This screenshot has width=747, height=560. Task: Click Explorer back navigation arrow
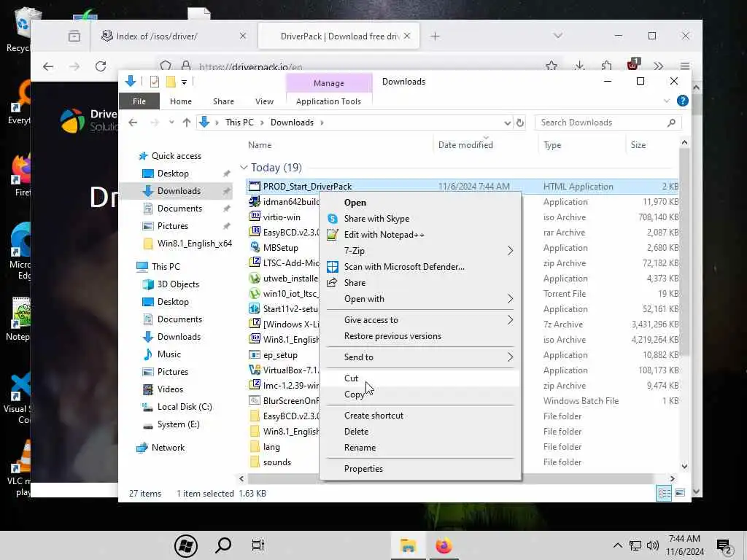point(133,122)
